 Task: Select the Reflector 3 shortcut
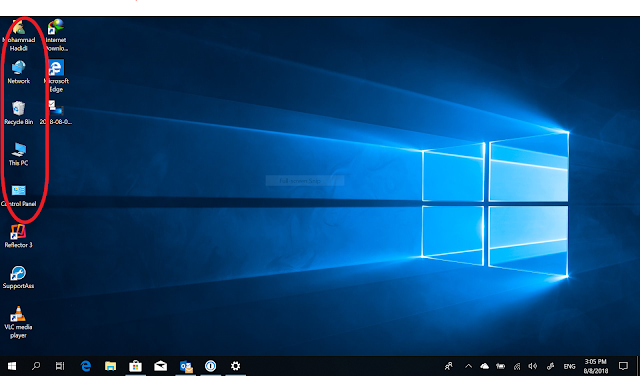(x=18, y=236)
